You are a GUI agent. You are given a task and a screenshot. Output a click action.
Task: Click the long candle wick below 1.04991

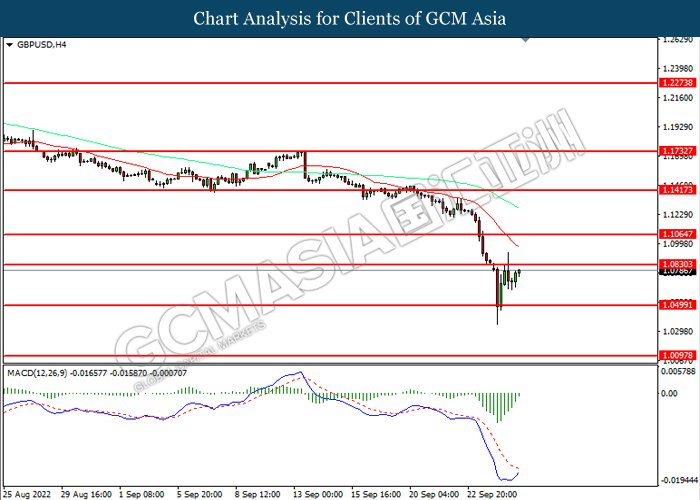click(497, 316)
